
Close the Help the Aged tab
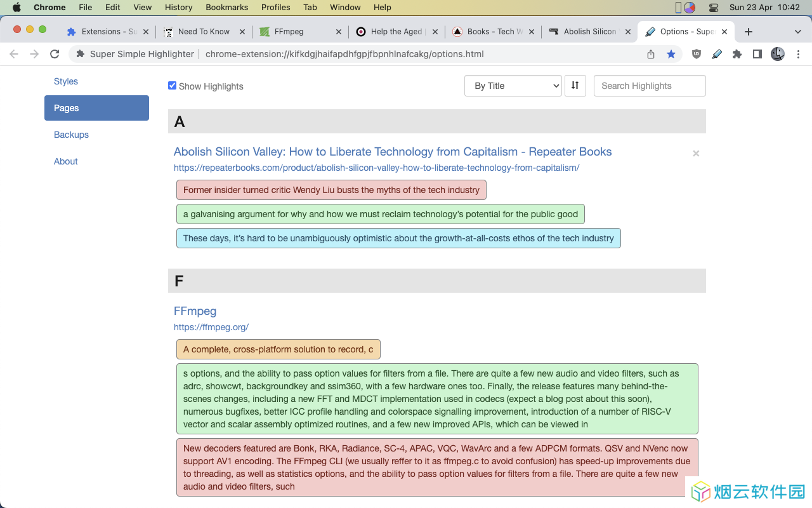435,32
